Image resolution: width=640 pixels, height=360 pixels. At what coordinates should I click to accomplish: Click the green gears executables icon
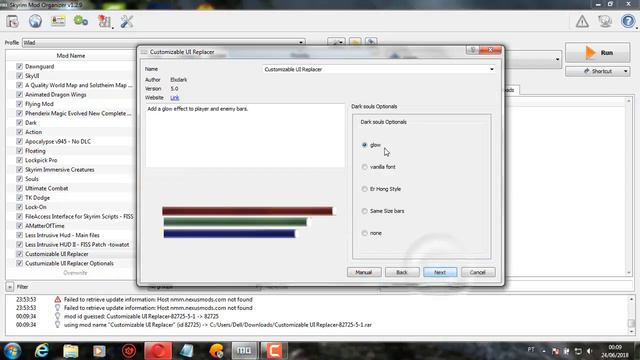81,21
